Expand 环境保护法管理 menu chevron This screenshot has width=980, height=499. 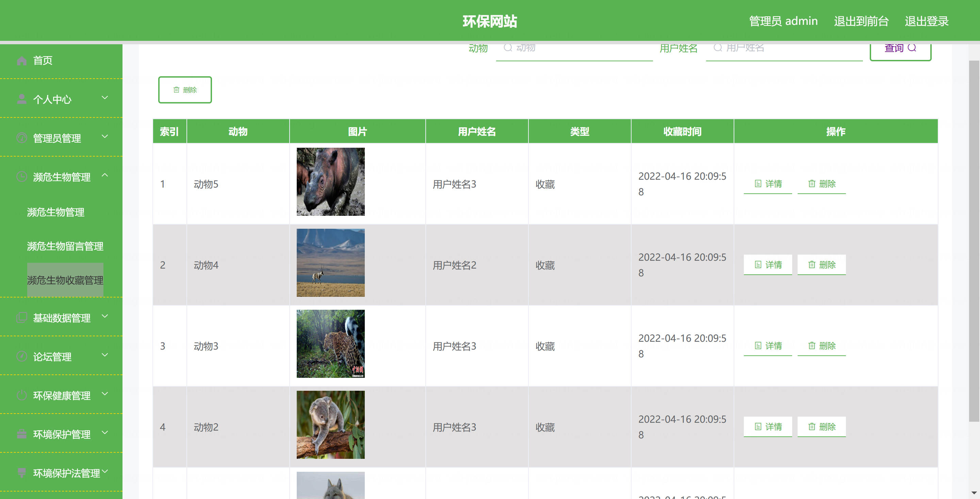pos(105,471)
